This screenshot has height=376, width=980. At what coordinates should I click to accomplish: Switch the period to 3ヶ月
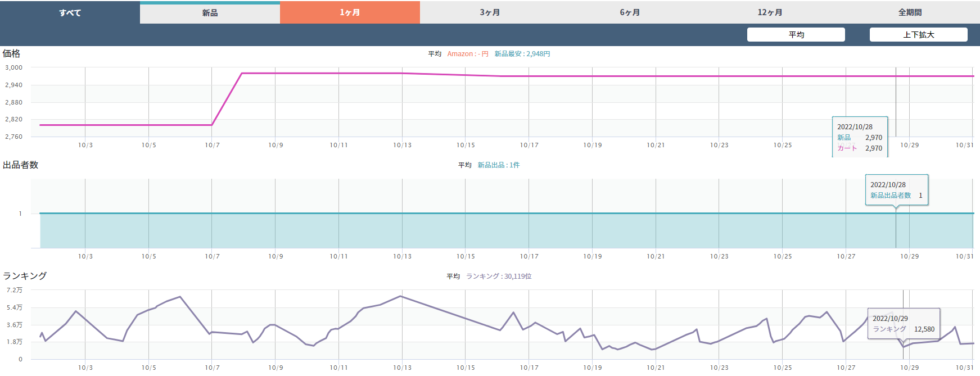tap(490, 12)
